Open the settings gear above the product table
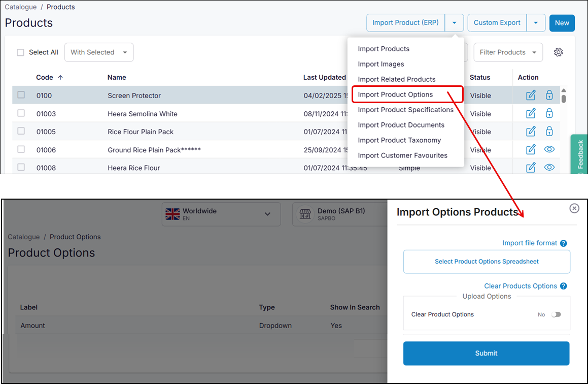This screenshot has height=384, width=588. [x=558, y=52]
